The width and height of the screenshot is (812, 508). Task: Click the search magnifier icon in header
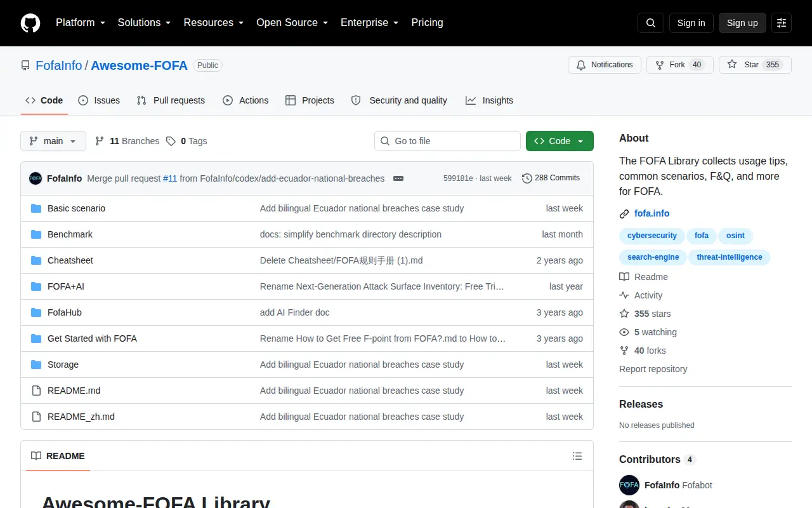(651, 23)
